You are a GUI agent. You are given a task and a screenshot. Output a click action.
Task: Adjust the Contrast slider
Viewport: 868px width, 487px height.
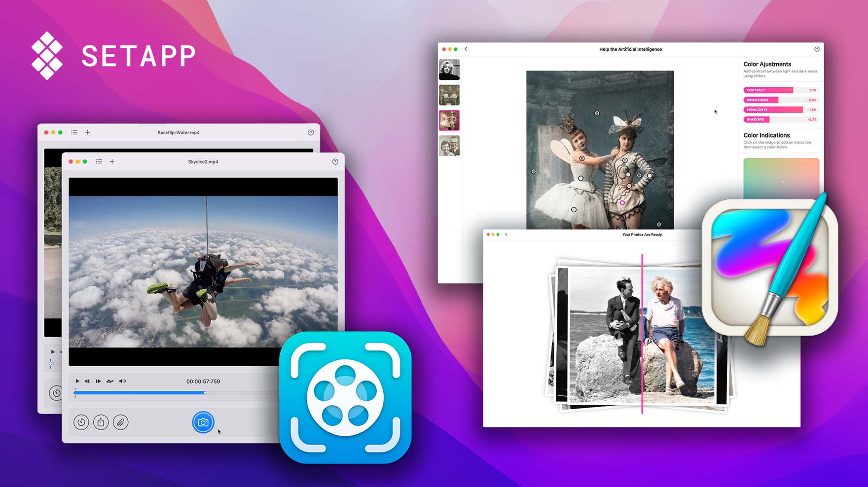tap(781, 90)
